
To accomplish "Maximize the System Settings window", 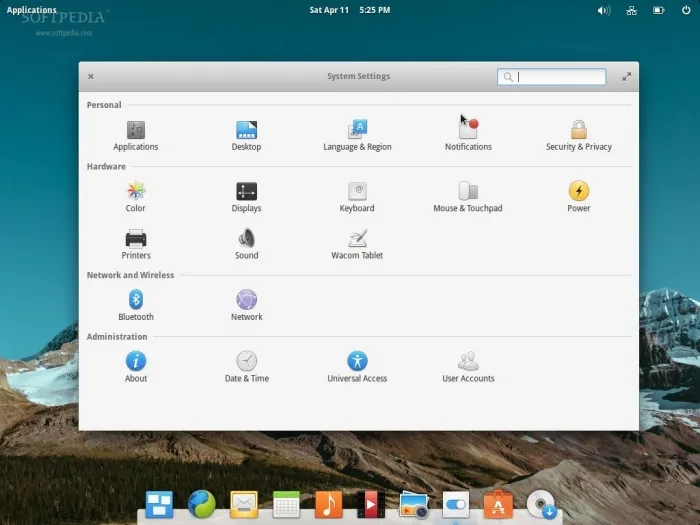I will 627,76.
